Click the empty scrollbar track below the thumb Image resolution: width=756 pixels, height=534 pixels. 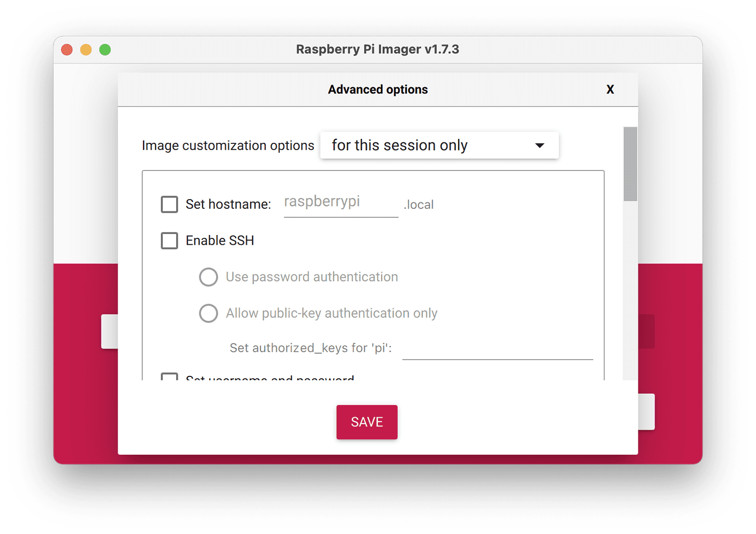click(630, 296)
